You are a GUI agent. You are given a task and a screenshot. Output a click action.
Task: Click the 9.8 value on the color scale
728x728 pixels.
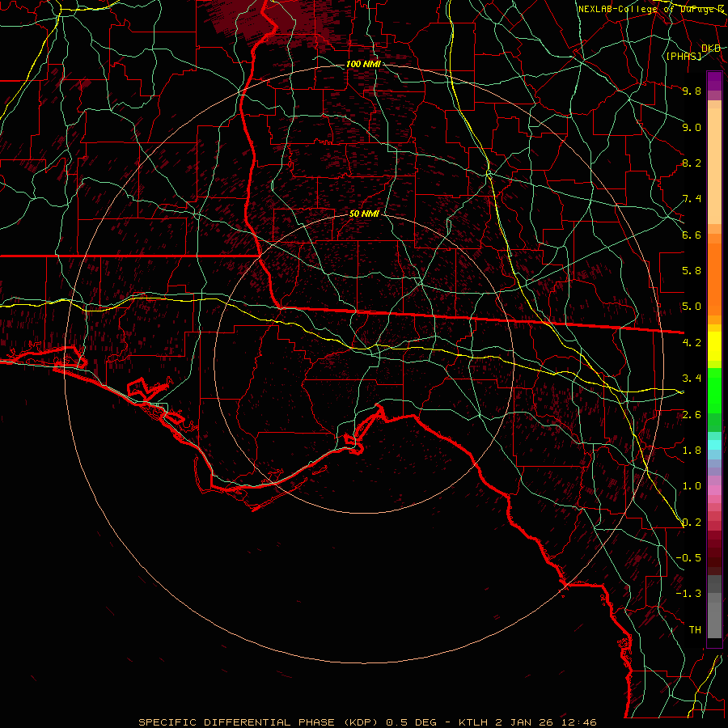(692, 91)
